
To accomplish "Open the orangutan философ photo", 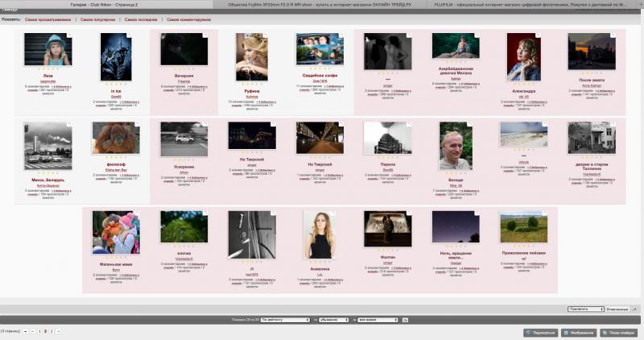I will point(116,138).
